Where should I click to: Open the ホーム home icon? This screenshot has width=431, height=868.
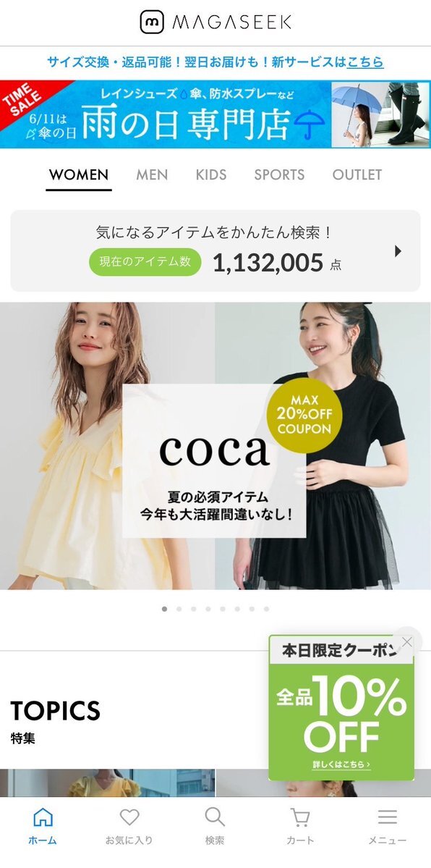pyautogui.click(x=43, y=817)
